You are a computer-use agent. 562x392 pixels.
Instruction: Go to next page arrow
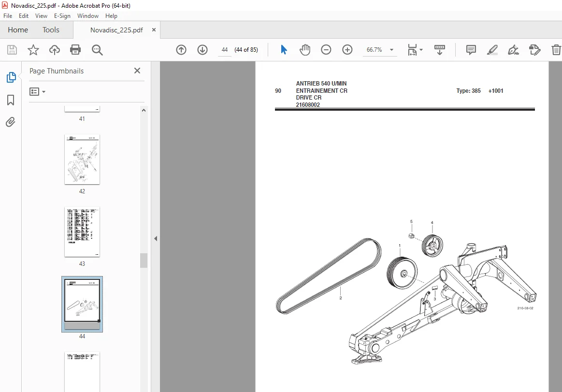point(202,50)
